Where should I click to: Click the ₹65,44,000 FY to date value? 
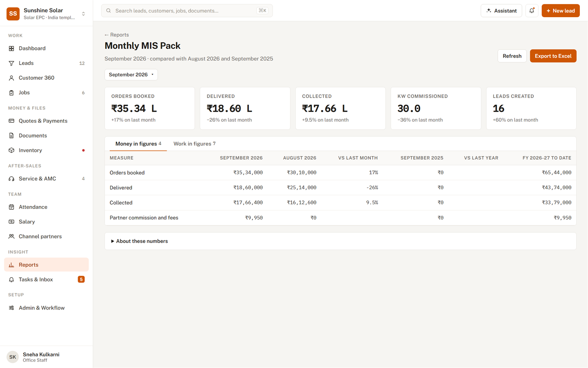[x=557, y=173]
